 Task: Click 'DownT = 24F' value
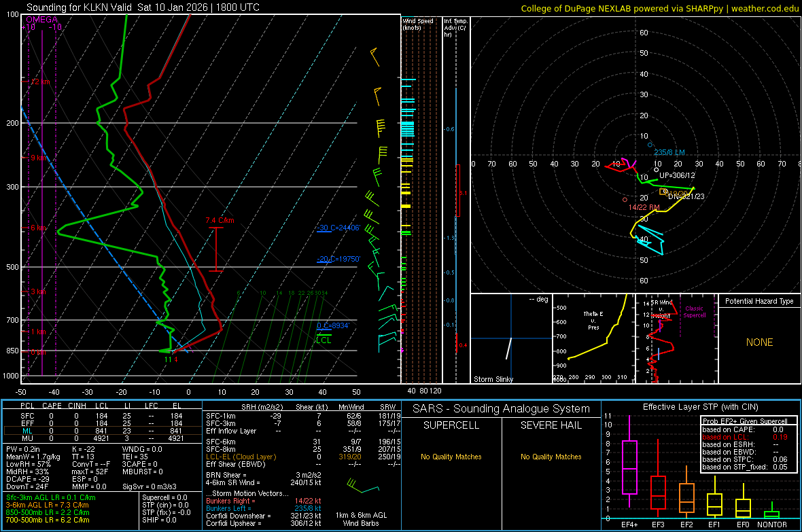(27, 486)
